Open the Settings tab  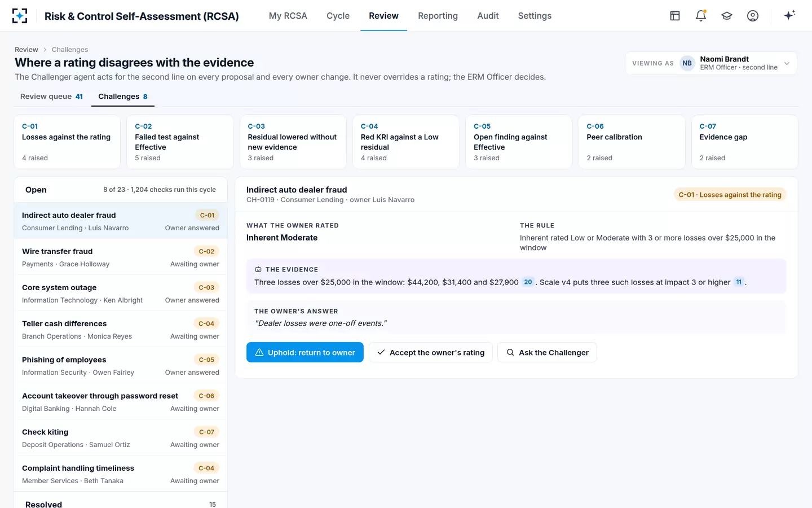pyautogui.click(x=535, y=16)
